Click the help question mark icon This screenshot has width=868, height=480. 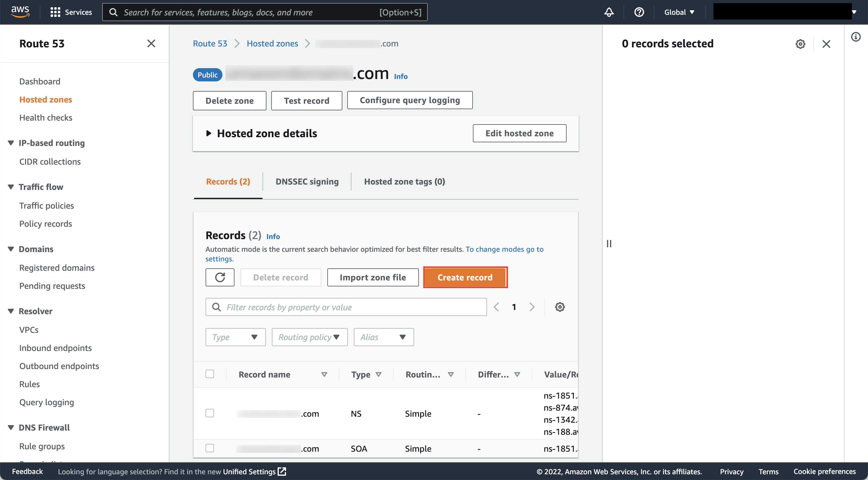[639, 12]
